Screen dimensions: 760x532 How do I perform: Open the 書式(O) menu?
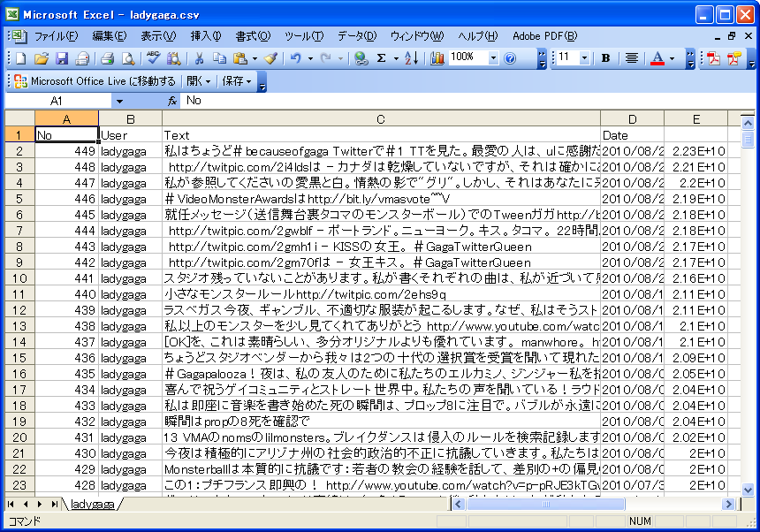253,36
